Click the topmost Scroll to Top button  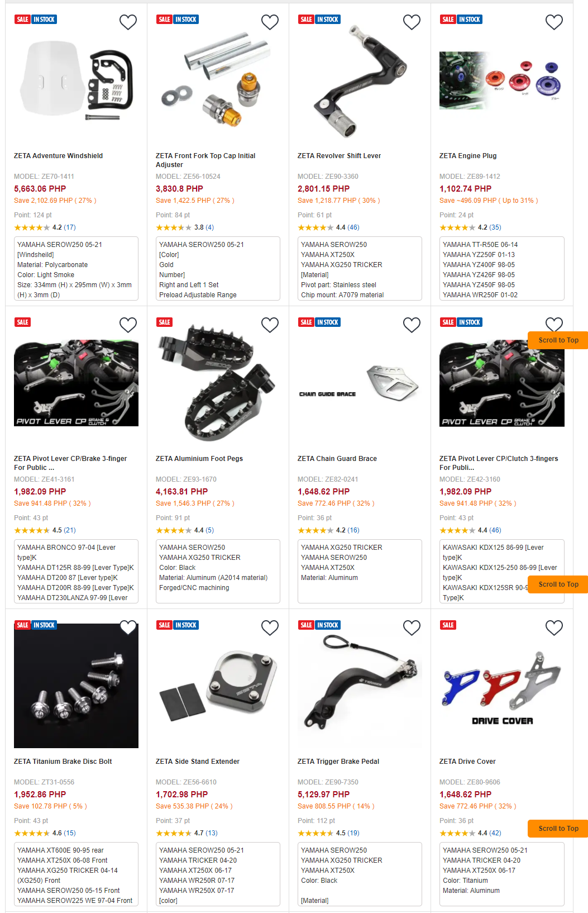click(x=558, y=340)
